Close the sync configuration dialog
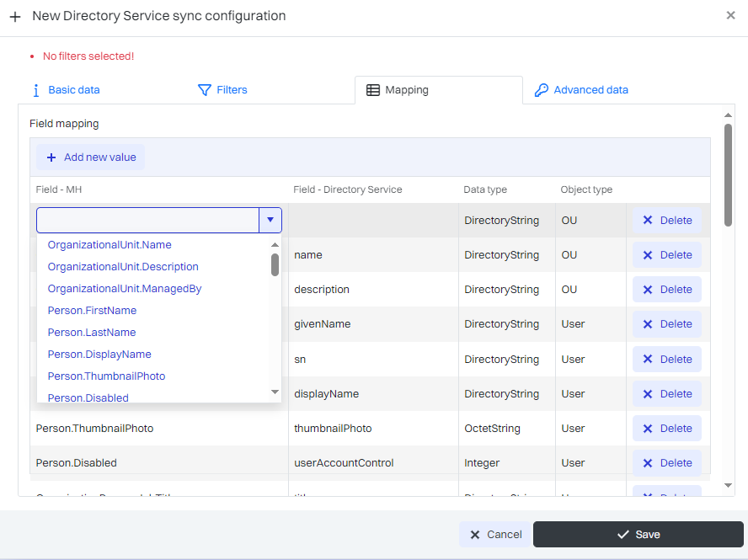Image resolution: width=748 pixels, height=560 pixels. click(730, 15)
